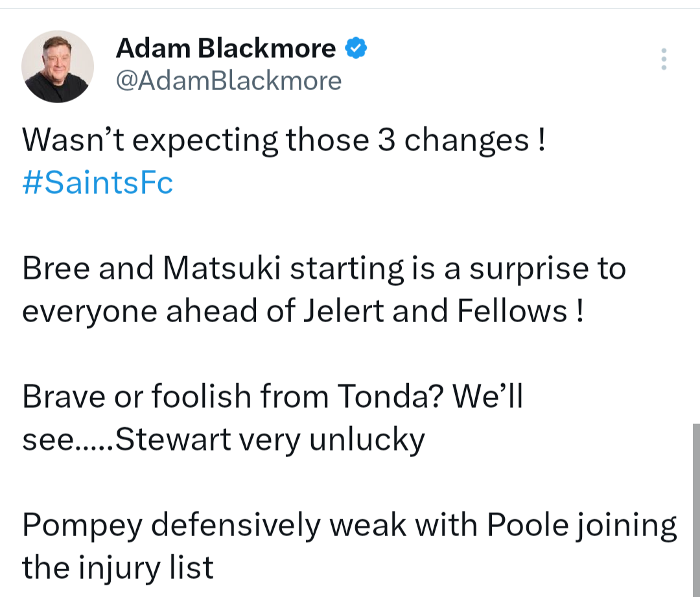Screen dimensions: 700x597
Task: Click the Adam Blackmore display name
Action: click(x=226, y=49)
